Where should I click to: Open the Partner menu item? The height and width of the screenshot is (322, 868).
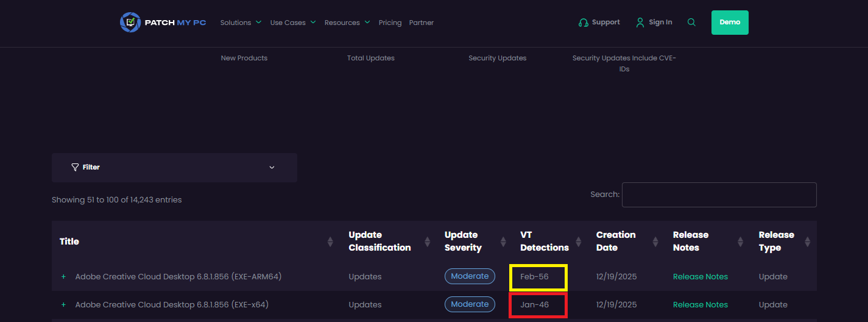pyautogui.click(x=422, y=23)
